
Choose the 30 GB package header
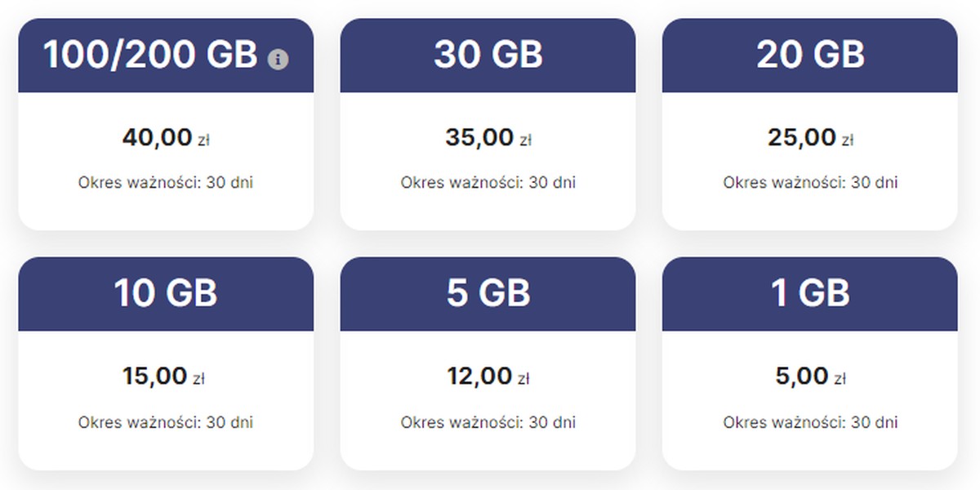click(x=488, y=55)
